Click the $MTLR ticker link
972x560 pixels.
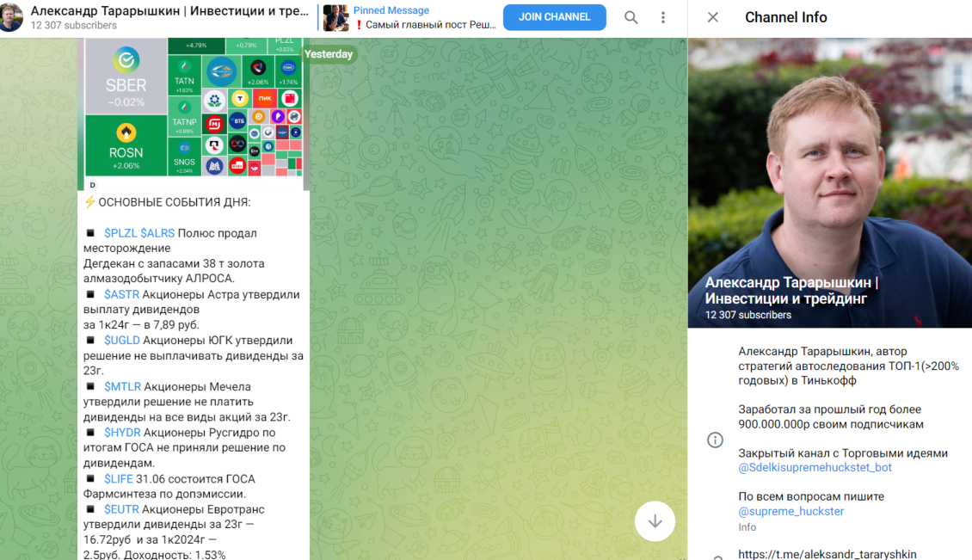point(123,387)
